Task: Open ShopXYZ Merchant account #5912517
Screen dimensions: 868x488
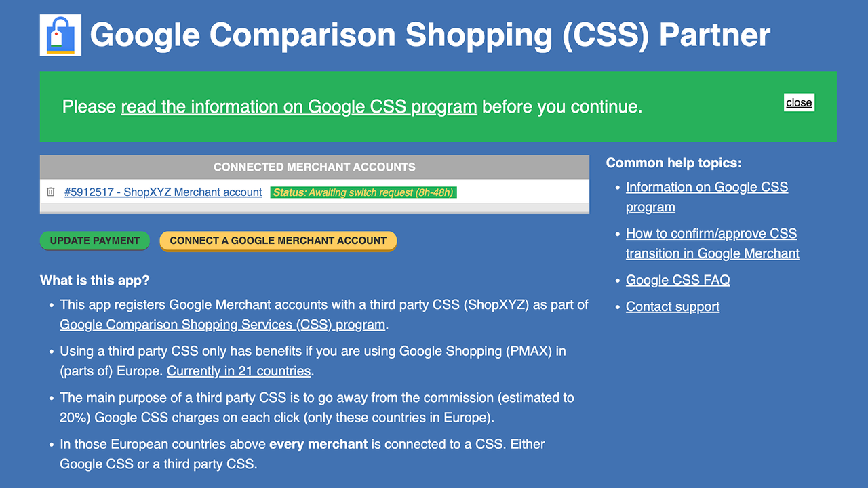Action: click(x=163, y=192)
